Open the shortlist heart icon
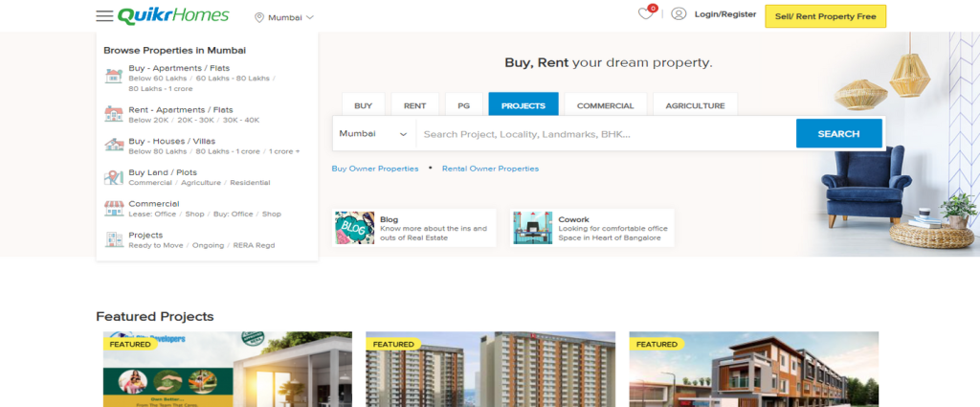The width and height of the screenshot is (980, 407). [646, 13]
